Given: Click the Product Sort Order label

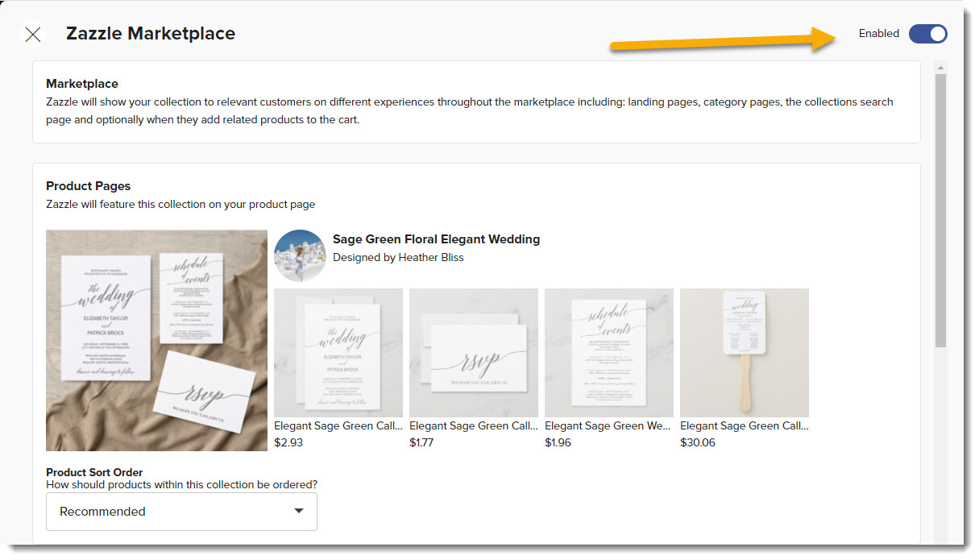Looking at the screenshot, I should (94, 472).
